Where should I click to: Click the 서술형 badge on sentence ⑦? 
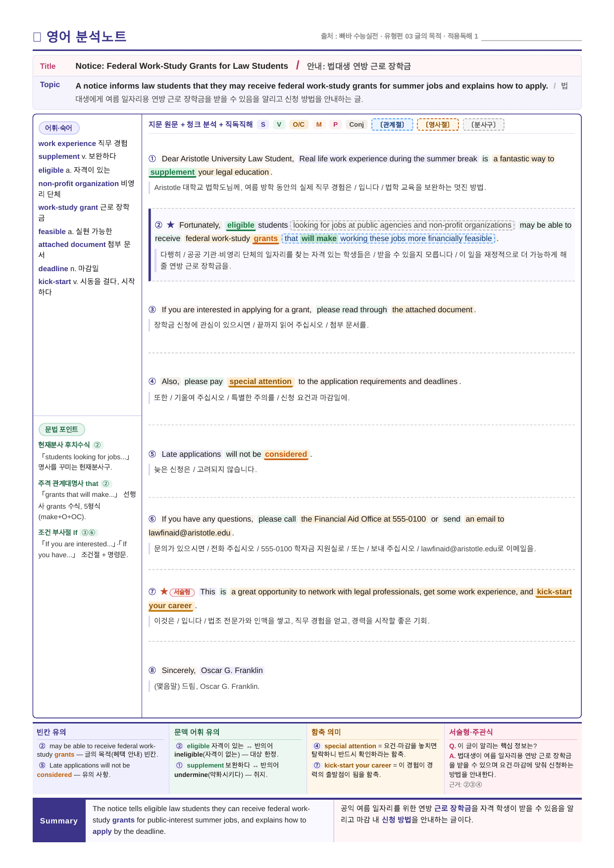pos(182,592)
